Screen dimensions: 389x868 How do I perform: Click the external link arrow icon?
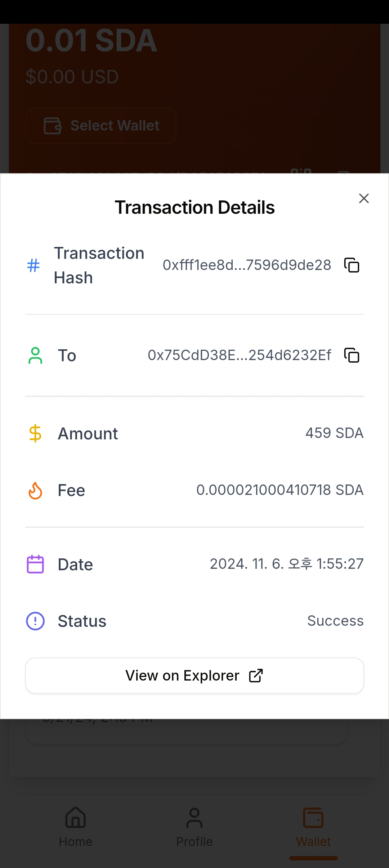(256, 676)
